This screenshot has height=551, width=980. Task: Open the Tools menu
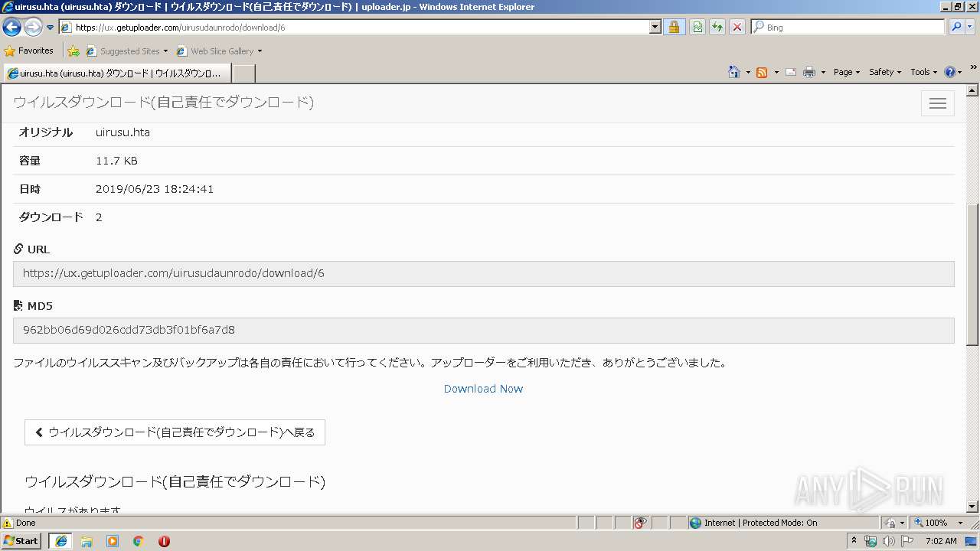(924, 72)
